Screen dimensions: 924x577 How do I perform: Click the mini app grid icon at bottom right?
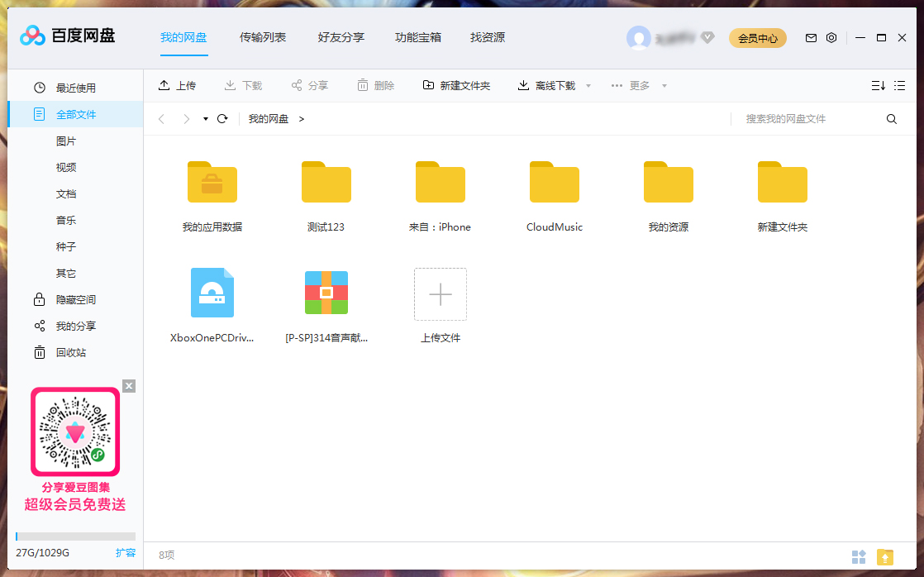click(x=860, y=557)
